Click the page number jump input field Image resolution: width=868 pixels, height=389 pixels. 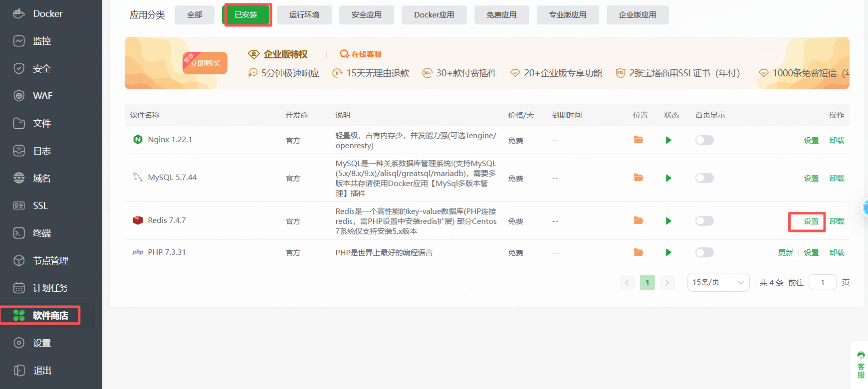(x=823, y=282)
